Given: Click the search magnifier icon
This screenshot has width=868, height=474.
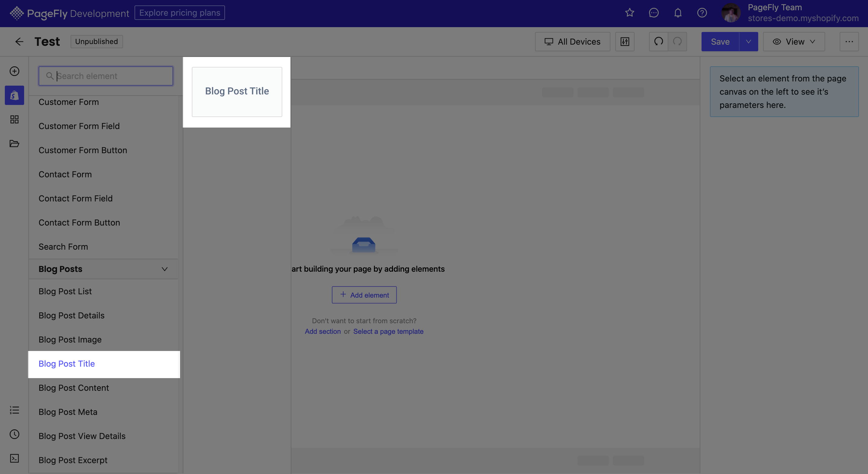Looking at the screenshot, I should 49,76.
